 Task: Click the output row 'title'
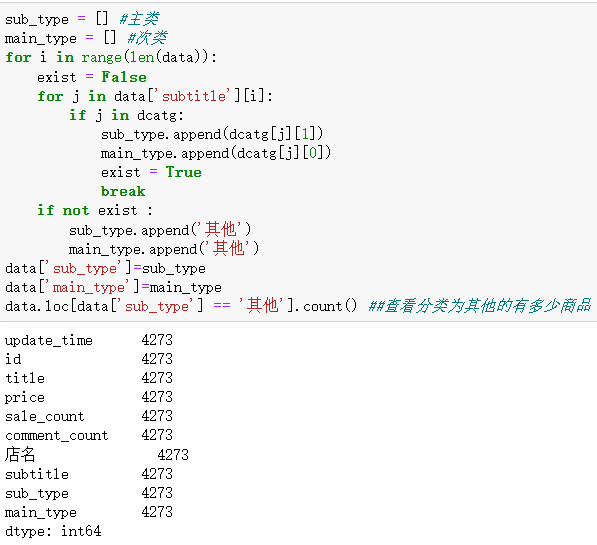(x=89, y=378)
